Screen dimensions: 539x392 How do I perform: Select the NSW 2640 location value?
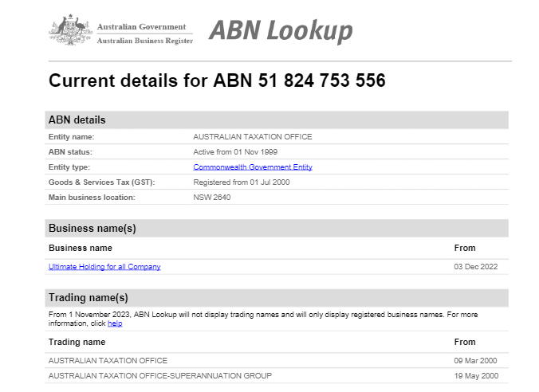(212, 198)
